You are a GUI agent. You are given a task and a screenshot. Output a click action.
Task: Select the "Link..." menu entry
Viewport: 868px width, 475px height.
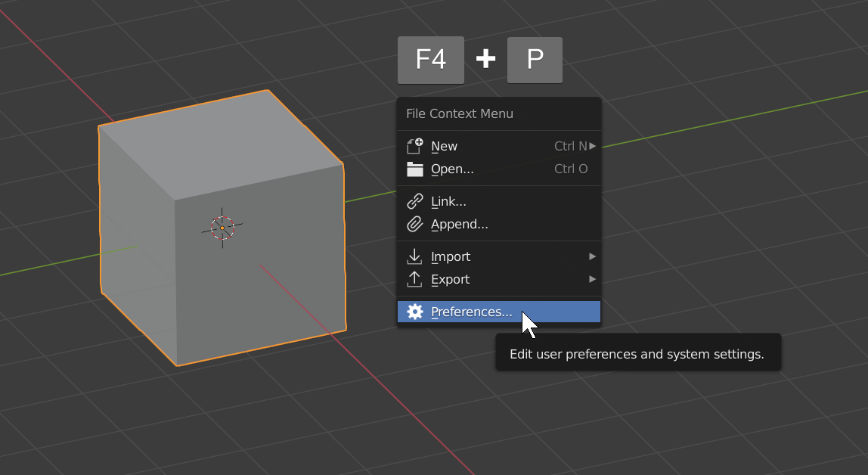[448, 201]
